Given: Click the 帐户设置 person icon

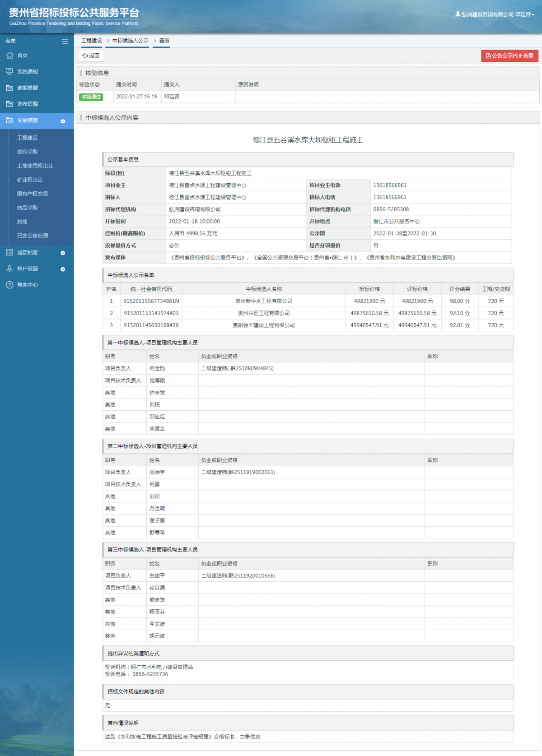Looking at the screenshot, I should (x=9, y=269).
